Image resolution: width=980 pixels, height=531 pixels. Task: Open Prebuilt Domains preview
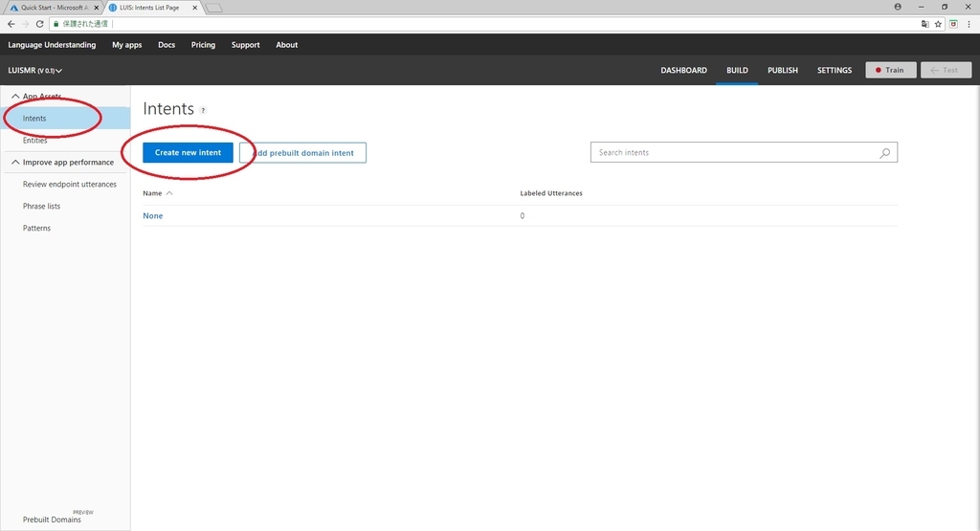click(x=52, y=520)
